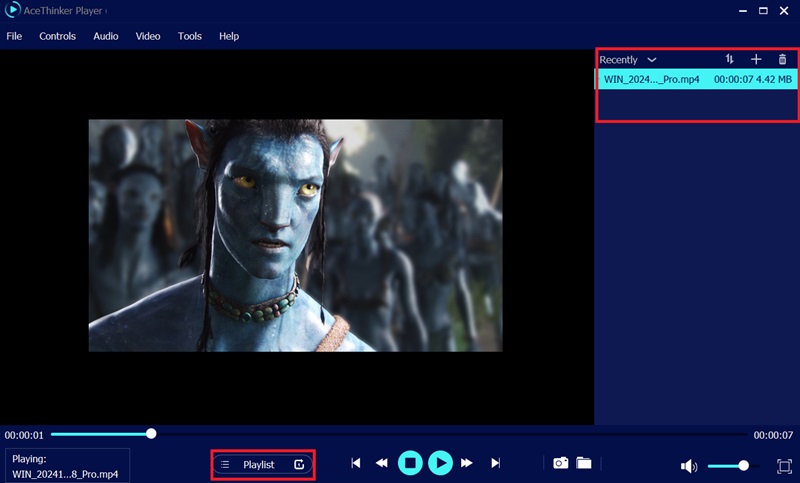The width and height of the screenshot is (800, 483).
Task: Click the elapsed time 00:00:01
Action: tap(24, 435)
